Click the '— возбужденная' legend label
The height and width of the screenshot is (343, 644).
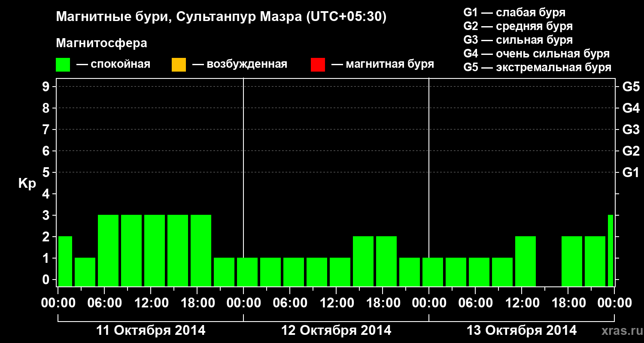[x=240, y=65]
